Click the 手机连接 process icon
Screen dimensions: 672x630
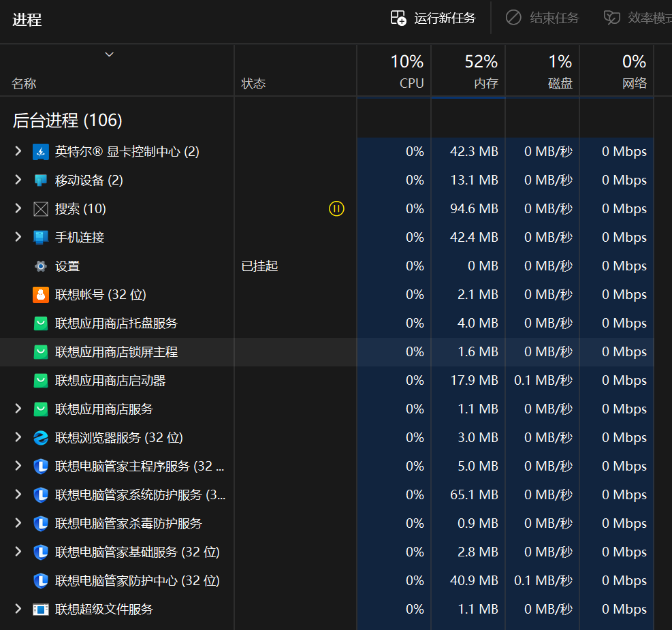[41, 238]
